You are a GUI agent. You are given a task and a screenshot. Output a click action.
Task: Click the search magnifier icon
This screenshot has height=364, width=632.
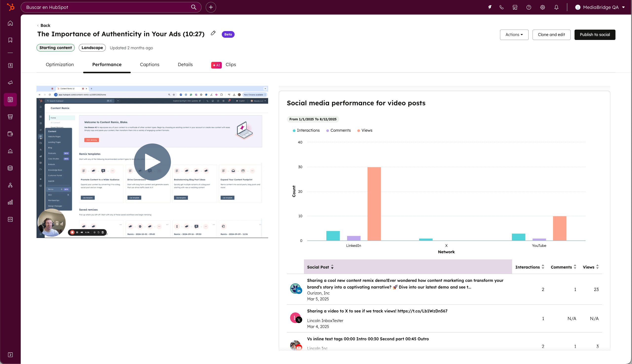[194, 7]
